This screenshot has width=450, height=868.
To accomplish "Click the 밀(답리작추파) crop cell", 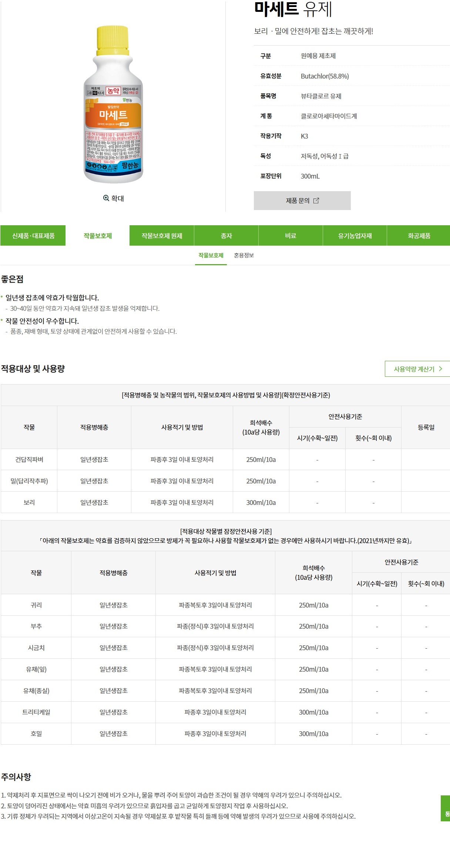I will coord(29,481).
